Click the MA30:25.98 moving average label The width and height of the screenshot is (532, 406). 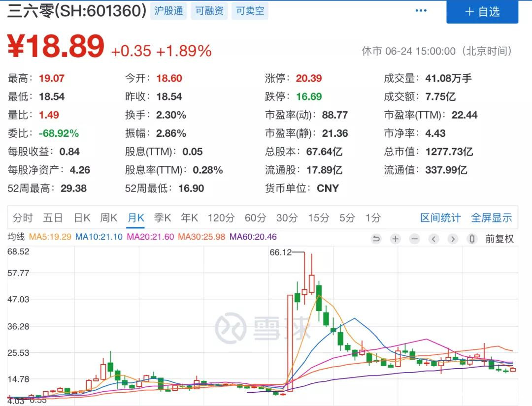coord(201,237)
